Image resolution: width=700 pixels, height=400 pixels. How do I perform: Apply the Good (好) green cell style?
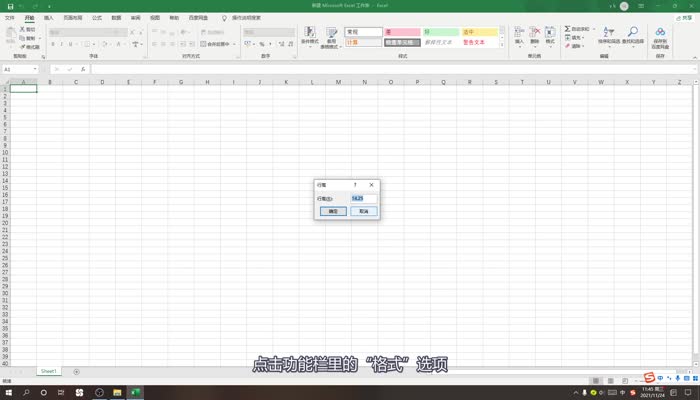click(441, 32)
